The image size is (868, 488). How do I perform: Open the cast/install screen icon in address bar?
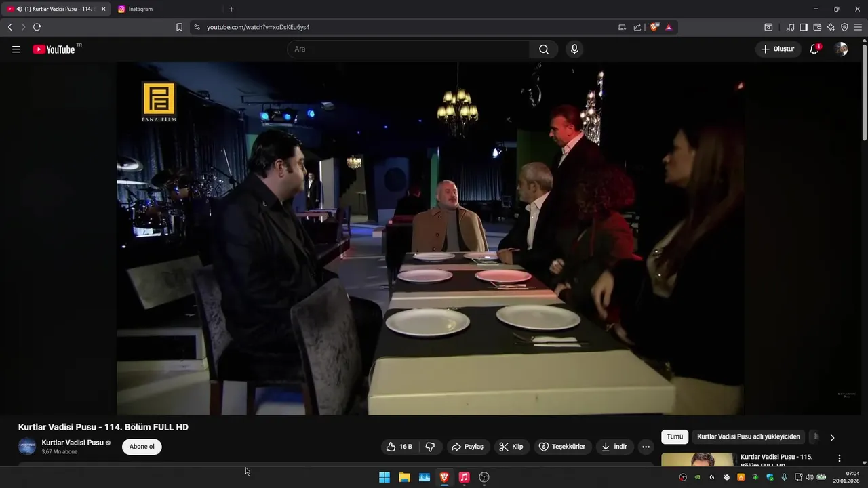tap(622, 27)
